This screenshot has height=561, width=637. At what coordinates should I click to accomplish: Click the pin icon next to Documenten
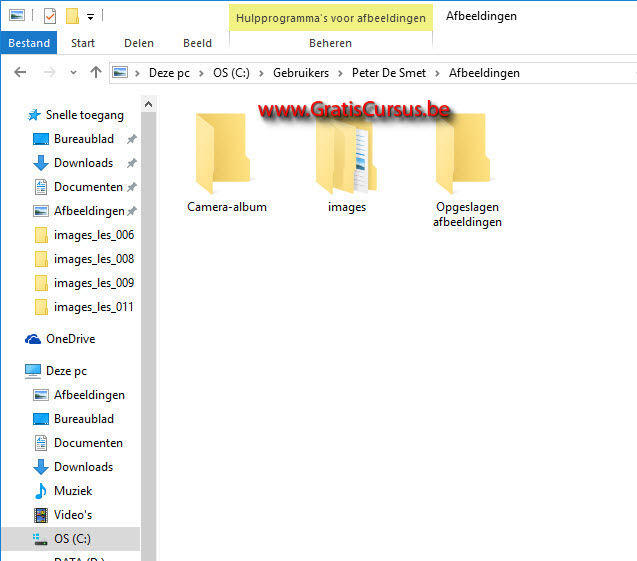132,187
